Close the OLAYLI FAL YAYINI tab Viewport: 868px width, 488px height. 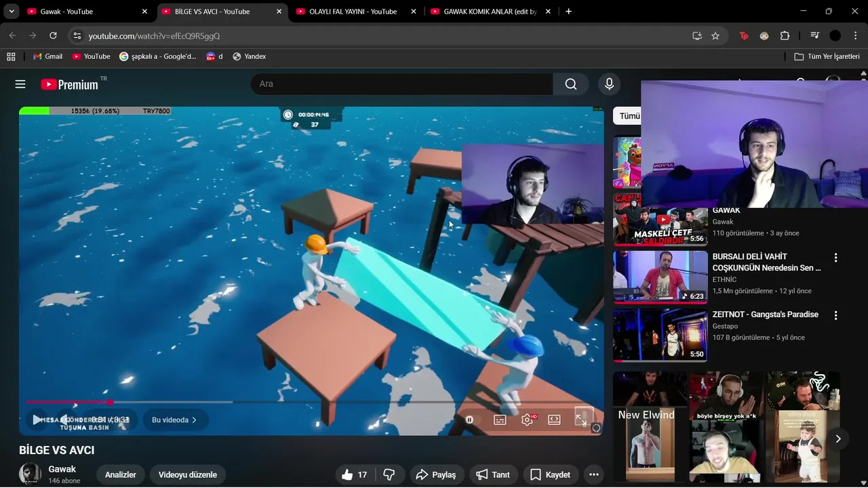414,12
